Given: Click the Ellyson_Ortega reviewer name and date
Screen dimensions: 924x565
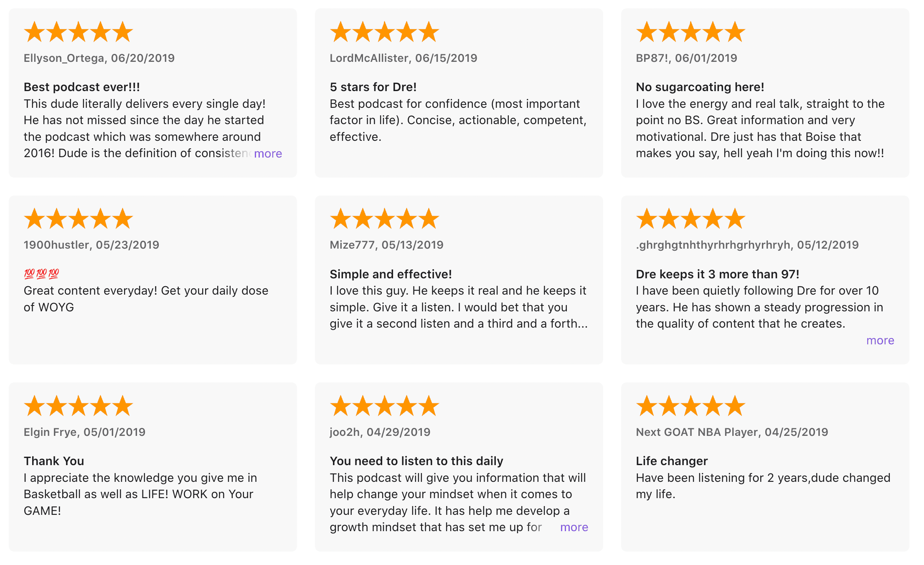Looking at the screenshot, I should tap(99, 58).
